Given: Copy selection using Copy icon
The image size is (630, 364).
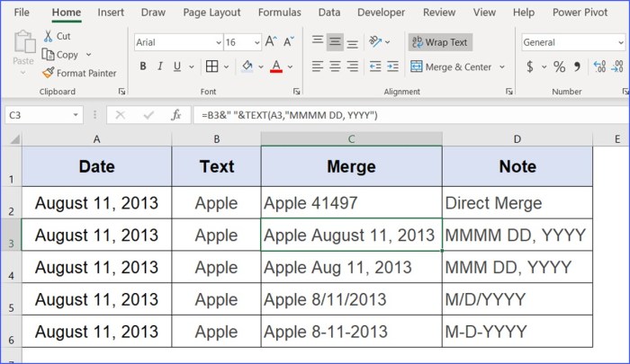Looking at the screenshot, I should click(x=48, y=55).
